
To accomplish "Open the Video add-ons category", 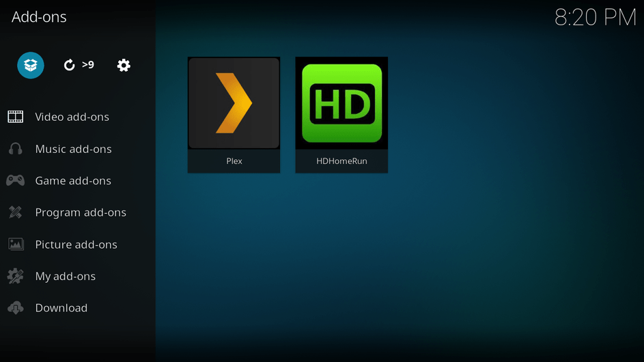I will pos(72,117).
